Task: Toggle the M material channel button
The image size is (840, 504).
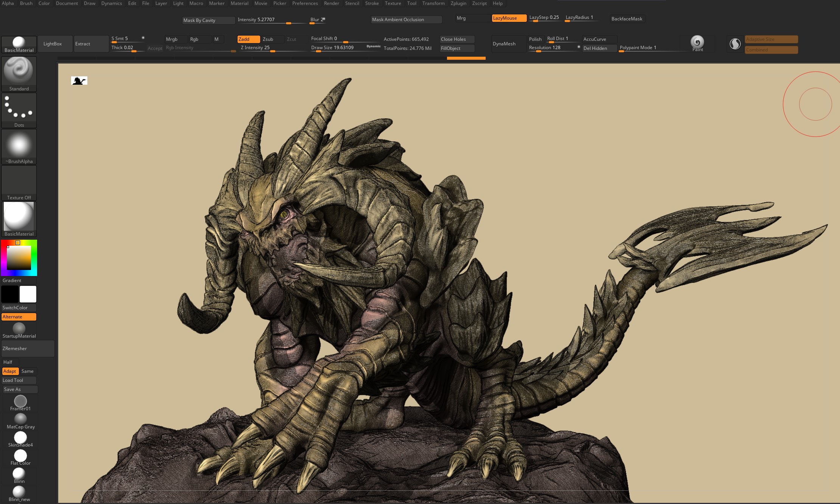Action: coord(219,39)
